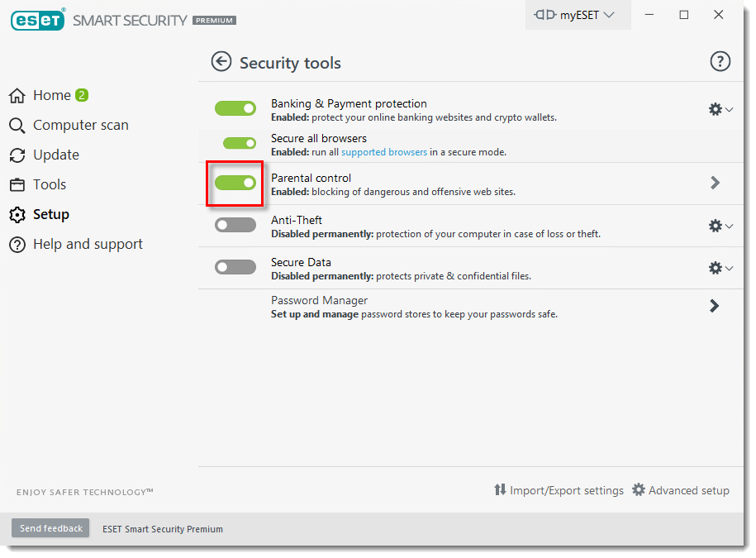Select the Setup gear icon in sidebar
Viewport: 756px width, 558px height.
click(x=17, y=214)
